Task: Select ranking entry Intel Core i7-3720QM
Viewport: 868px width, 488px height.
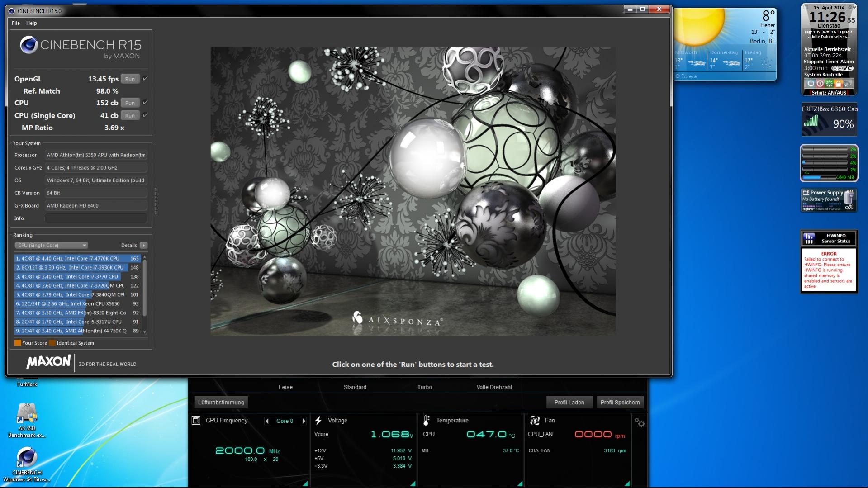Action: (77, 286)
